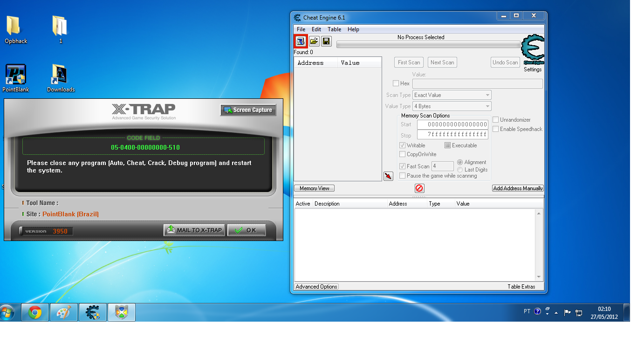Switch to the X-Trap taskbar item

pyautogui.click(x=121, y=312)
